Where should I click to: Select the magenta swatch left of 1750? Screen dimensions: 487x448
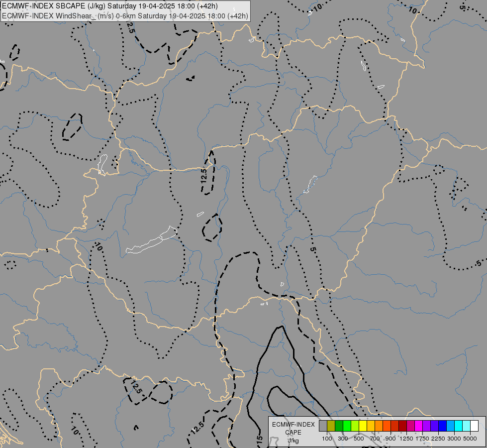click(418, 426)
